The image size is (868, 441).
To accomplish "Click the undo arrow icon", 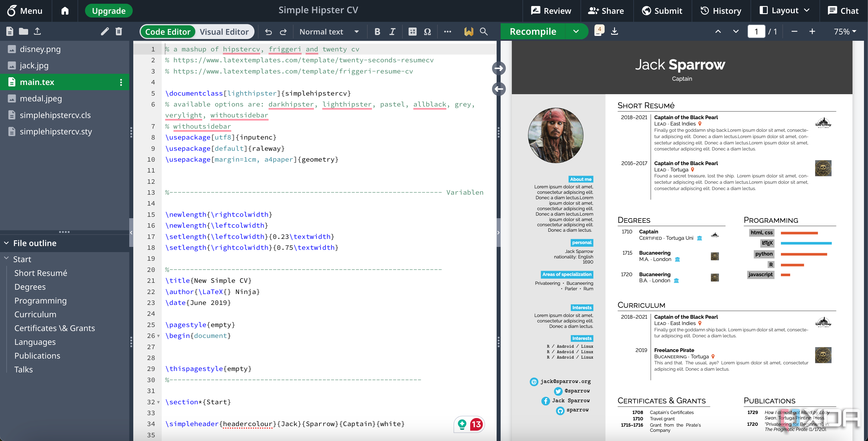I will click(268, 31).
